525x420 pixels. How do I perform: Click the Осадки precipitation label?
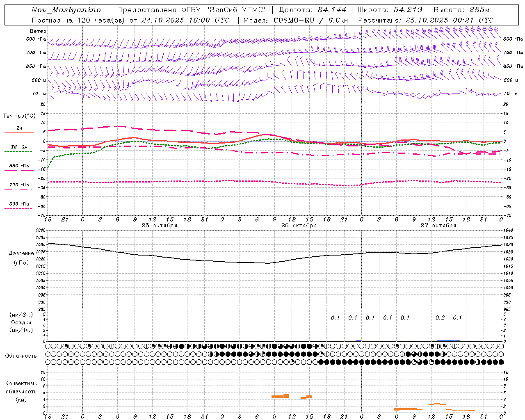(21, 322)
